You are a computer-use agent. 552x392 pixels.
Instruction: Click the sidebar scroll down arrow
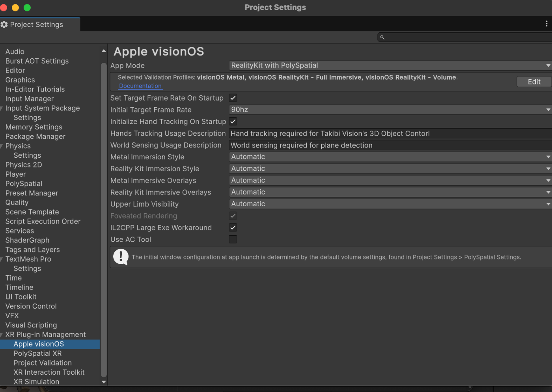104,382
